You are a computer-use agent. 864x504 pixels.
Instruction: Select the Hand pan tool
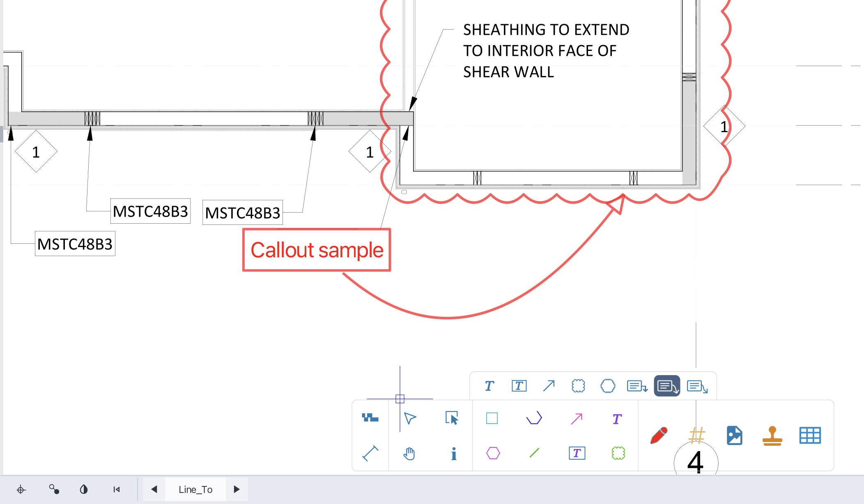[x=409, y=454]
